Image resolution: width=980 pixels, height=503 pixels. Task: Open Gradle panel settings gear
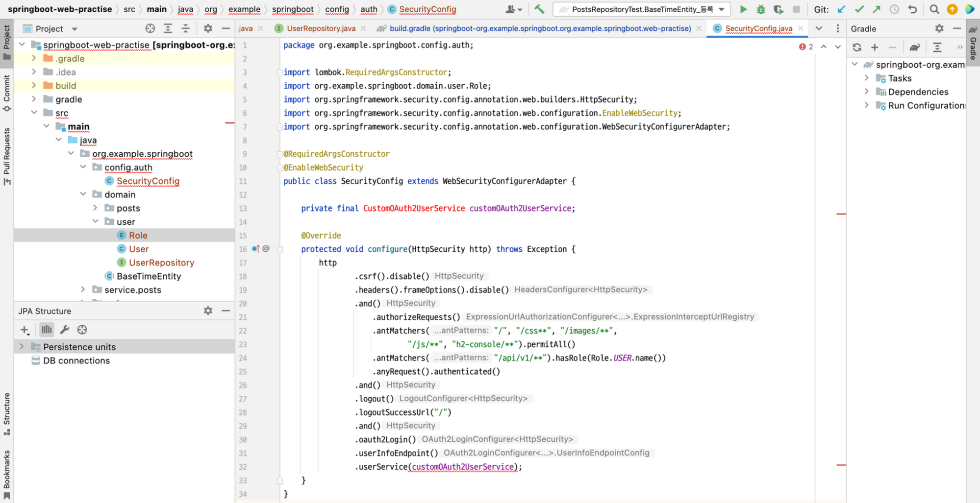click(x=939, y=28)
